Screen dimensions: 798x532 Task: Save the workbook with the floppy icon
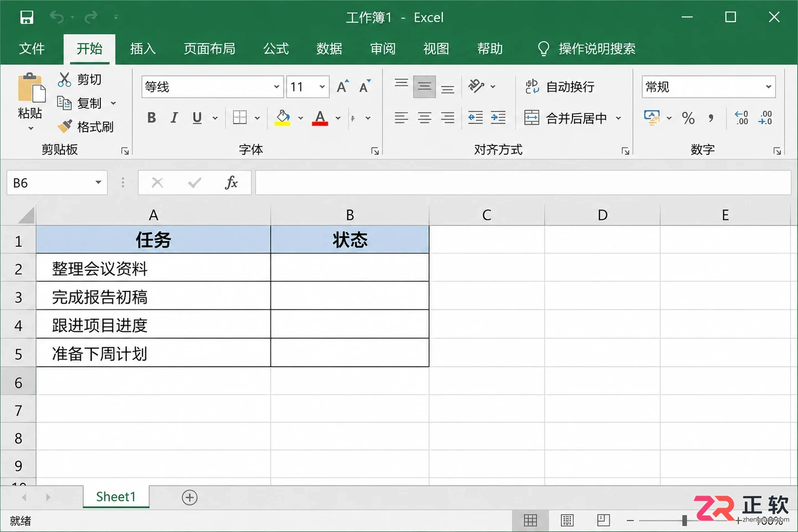27,17
